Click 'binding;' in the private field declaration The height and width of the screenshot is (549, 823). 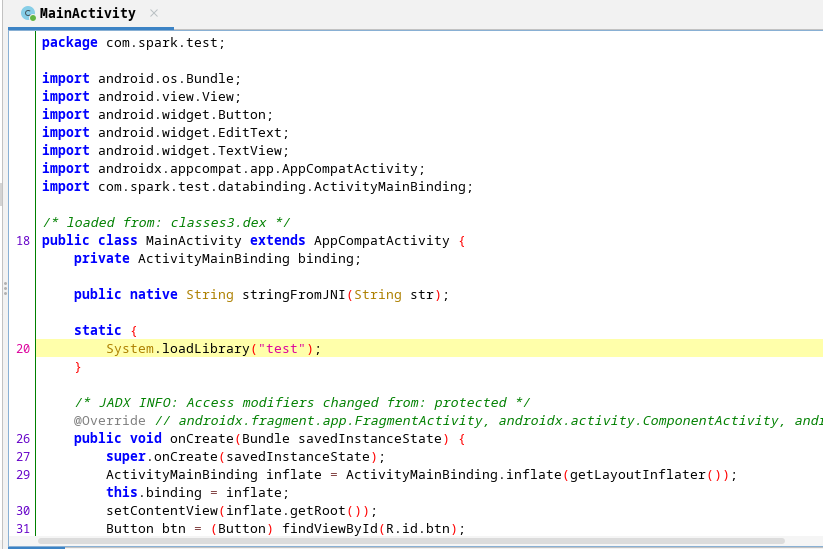tap(330, 259)
